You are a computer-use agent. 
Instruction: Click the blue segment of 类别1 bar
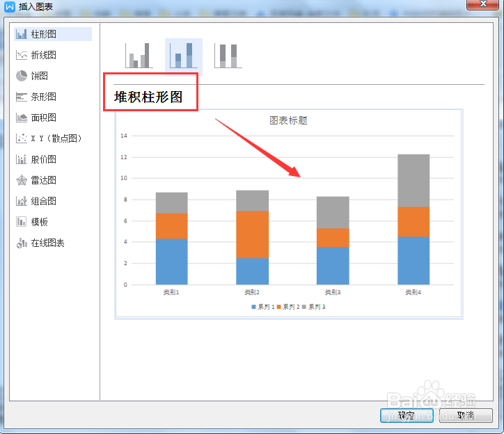(x=172, y=262)
